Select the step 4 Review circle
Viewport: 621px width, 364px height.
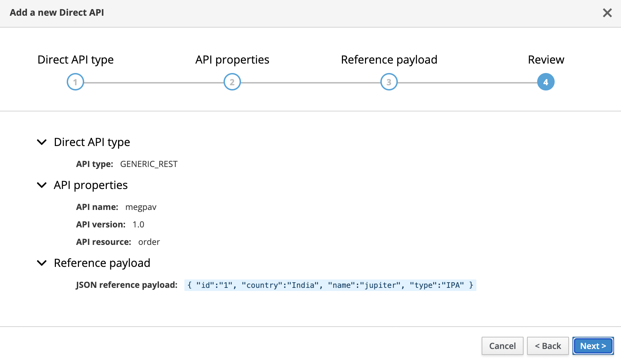(x=546, y=82)
